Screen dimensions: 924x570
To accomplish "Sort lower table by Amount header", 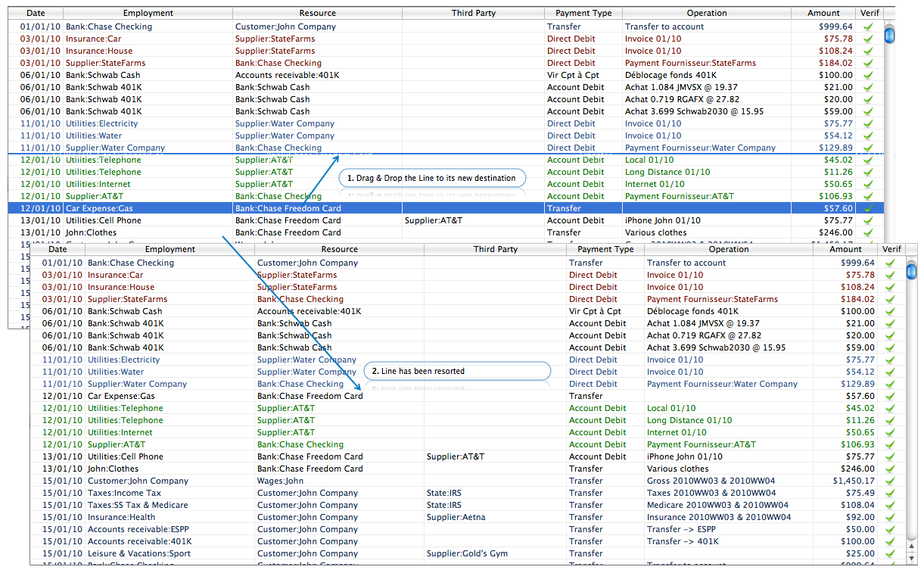I will coord(845,249).
